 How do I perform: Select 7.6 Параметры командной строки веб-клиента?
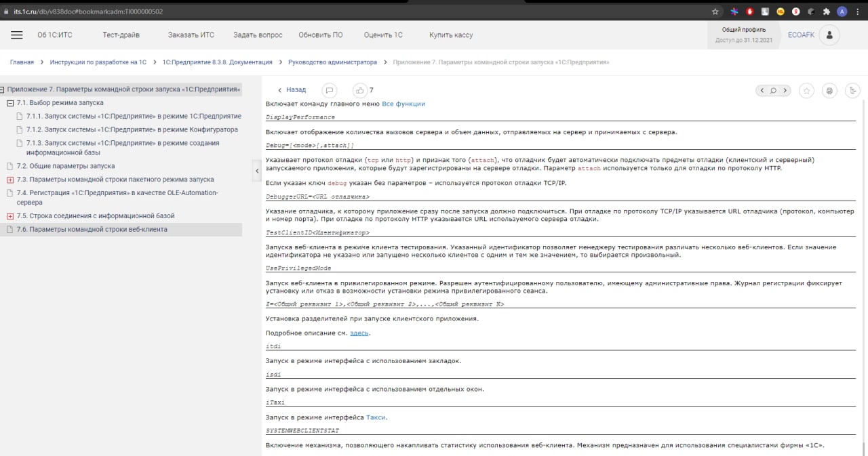click(92, 230)
